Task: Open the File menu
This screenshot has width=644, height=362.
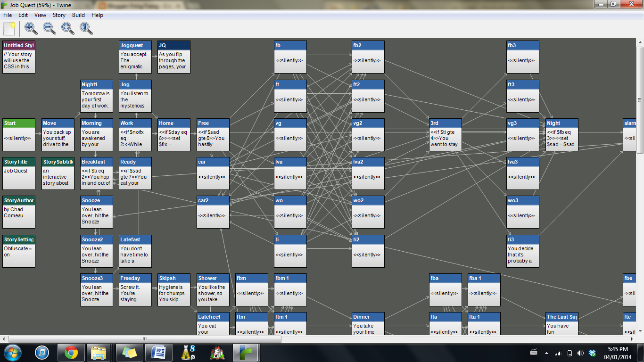Action: point(8,15)
